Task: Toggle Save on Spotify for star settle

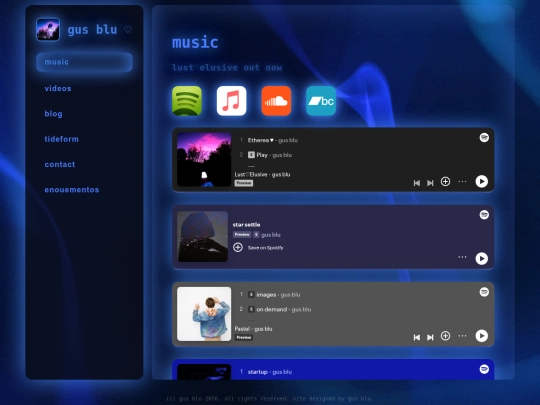Action: pos(238,247)
